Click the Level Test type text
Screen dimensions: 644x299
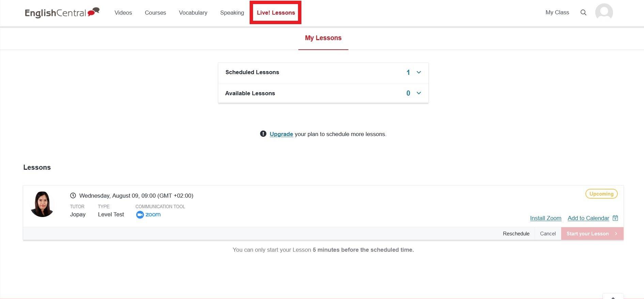click(111, 214)
